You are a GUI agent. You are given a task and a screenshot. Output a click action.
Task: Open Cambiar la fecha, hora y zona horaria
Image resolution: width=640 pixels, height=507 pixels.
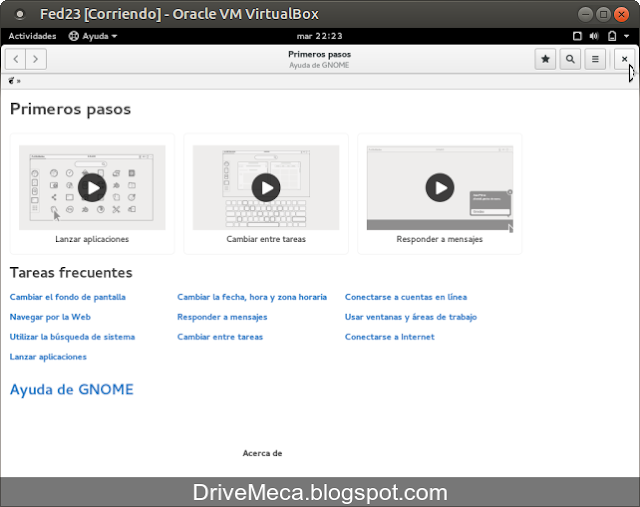(252, 297)
